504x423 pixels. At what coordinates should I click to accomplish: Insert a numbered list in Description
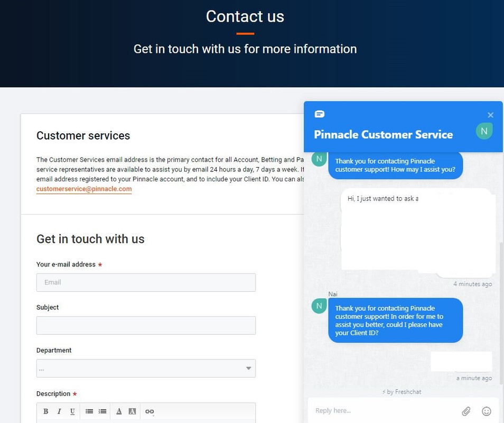(102, 411)
